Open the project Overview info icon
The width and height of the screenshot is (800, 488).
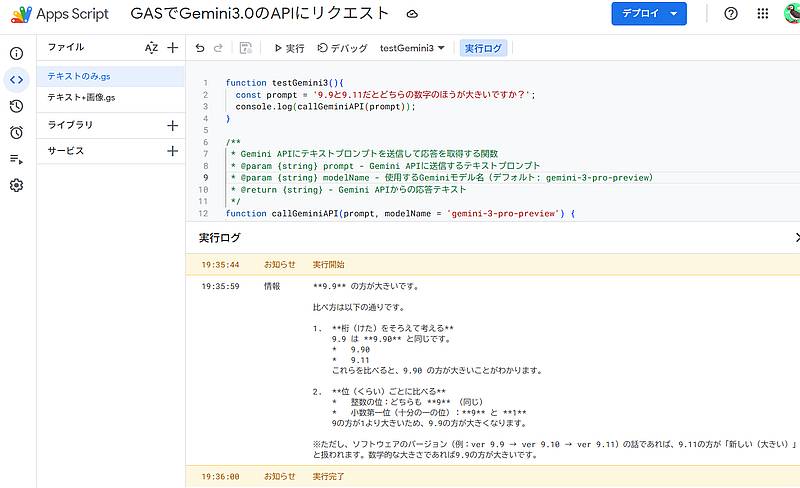point(16,54)
